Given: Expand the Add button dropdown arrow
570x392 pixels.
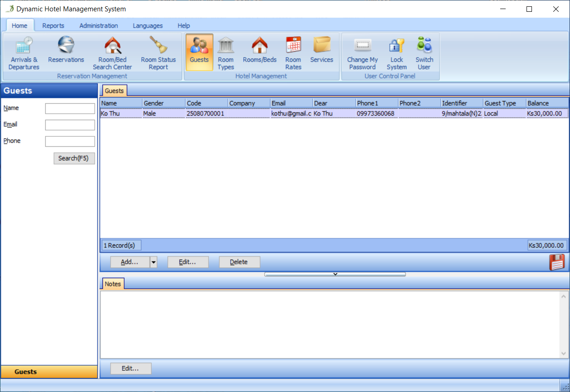Looking at the screenshot, I should pos(154,262).
